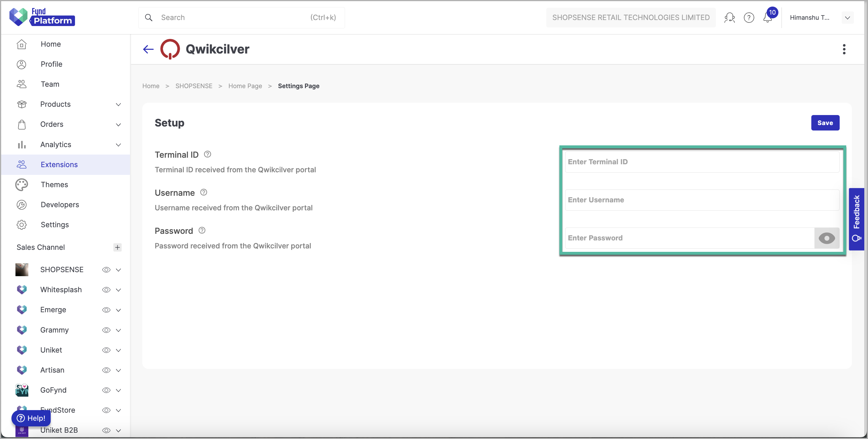Open Extensions in the sidebar
The height and width of the screenshot is (439, 868).
(66, 165)
